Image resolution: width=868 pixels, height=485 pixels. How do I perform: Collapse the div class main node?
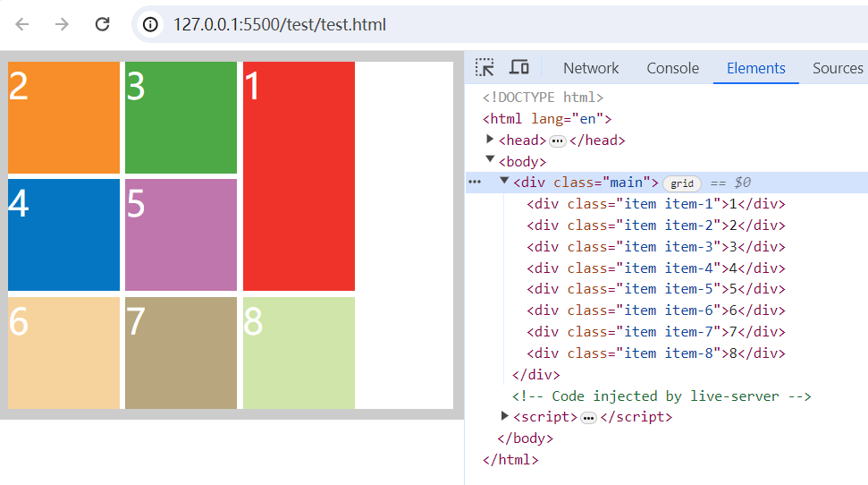(x=504, y=181)
